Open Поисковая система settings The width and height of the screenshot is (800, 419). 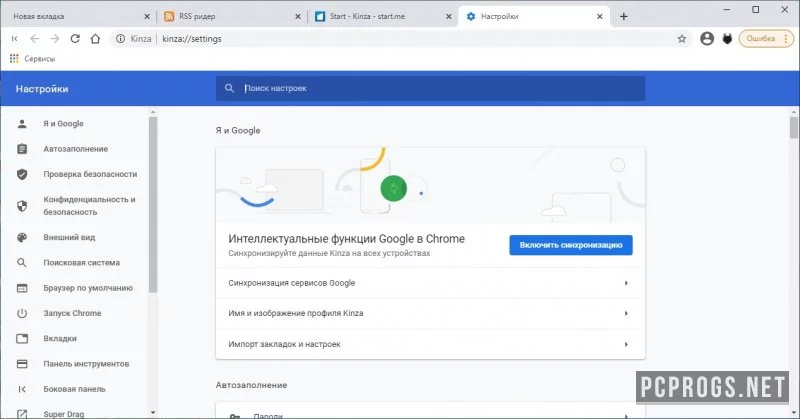click(x=82, y=263)
